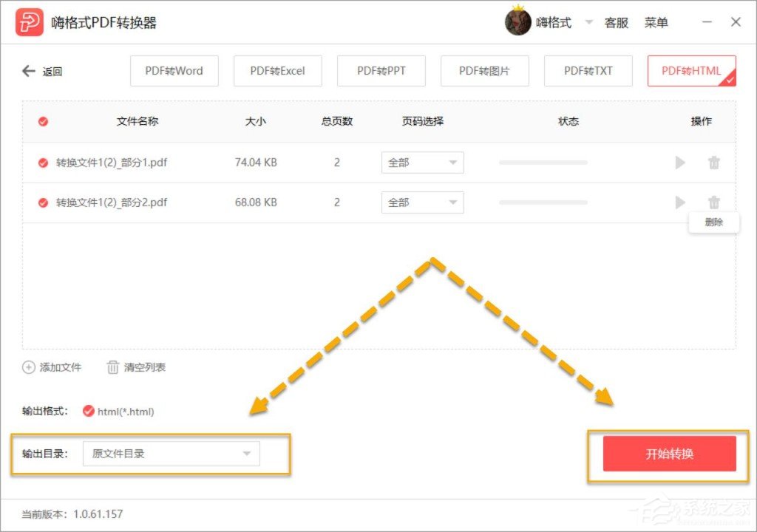Expand the 全部 page range dropdown for 部分1.pdf
Image resolution: width=757 pixels, height=532 pixels.
[422, 163]
